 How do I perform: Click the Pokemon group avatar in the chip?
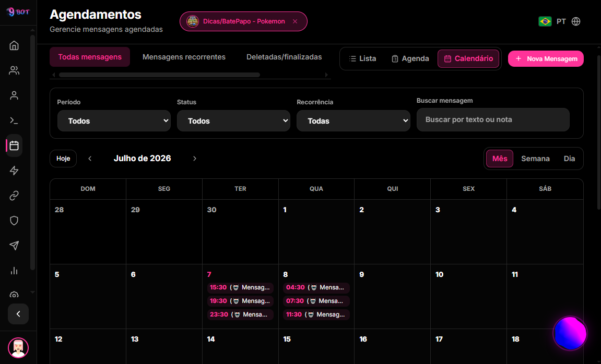pyautogui.click(x=192, y=21)
